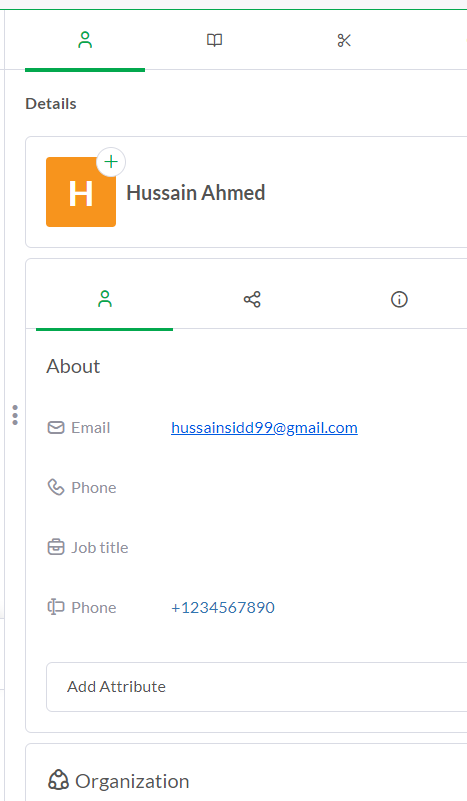Select the About person icon tab
Image resolution: width=467 pixels, height=801 pixels.
click(105, 299)
